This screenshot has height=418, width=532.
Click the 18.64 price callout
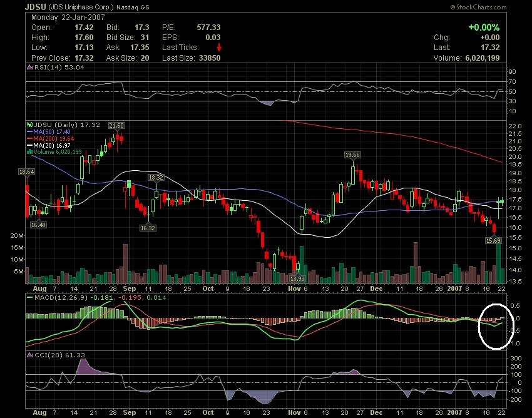pos(26,172)
